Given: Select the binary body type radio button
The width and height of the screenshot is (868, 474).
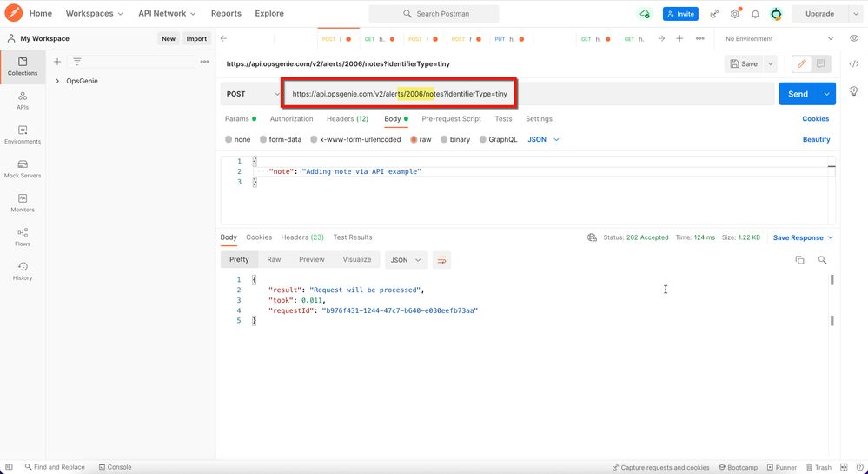Looking at the screenshot, I should [444, 140].
